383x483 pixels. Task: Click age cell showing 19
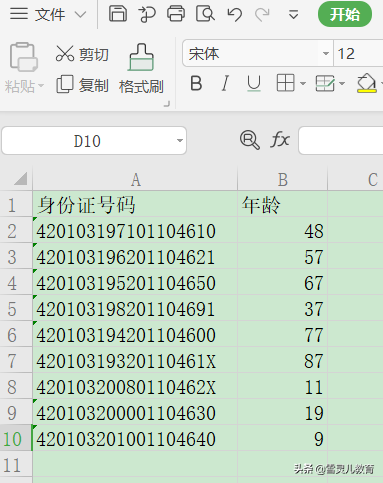(x=282, y=412)
